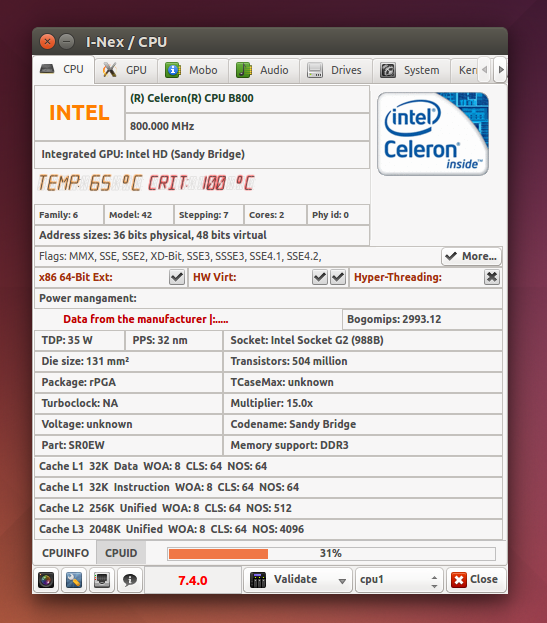This screenshot has width=547, height=623.
Task: Click the Memory support: DDR3 cell
Action: tap(363, 445)
